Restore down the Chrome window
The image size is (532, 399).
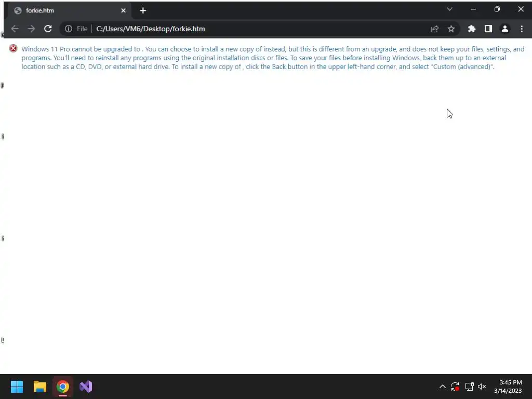point(497,9)
